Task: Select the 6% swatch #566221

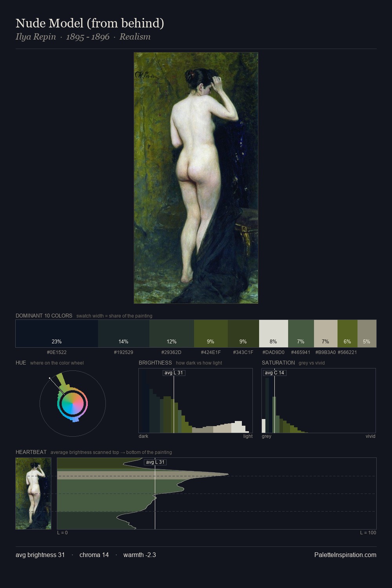Action: (347, 334)
